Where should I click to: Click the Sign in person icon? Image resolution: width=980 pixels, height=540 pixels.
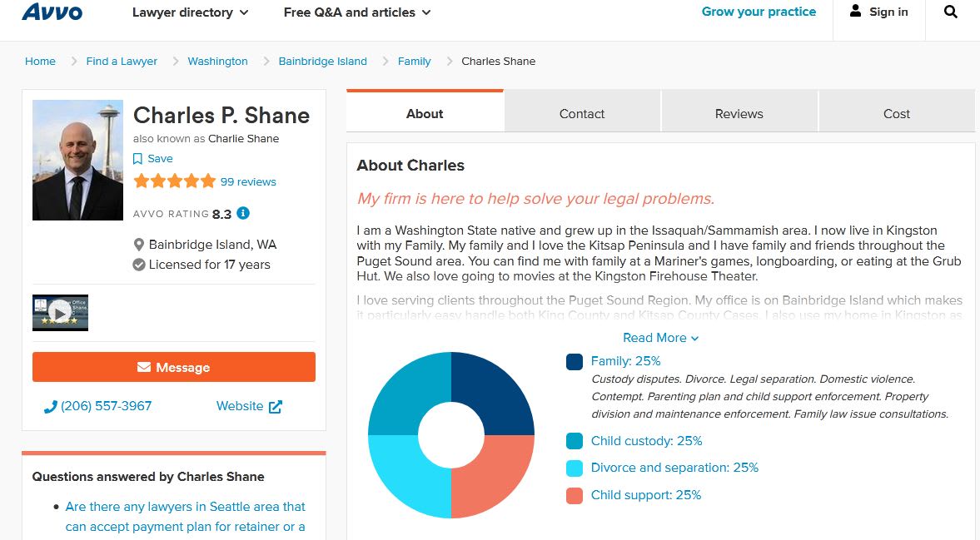click(855, 12)
